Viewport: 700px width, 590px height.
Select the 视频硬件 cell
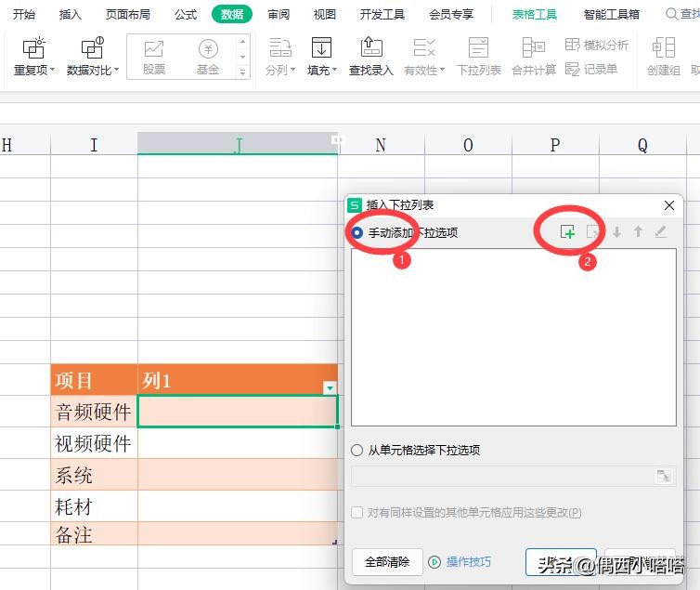click(94, 443)
